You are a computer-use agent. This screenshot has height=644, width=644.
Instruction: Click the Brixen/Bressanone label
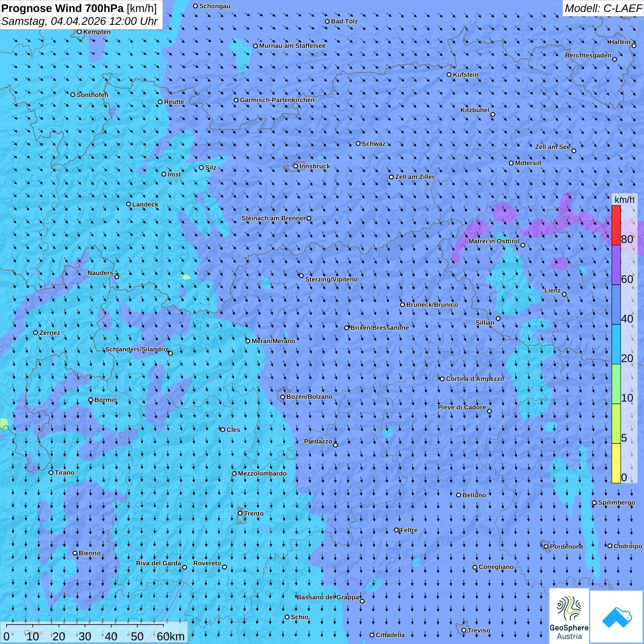tap(379, 328)
